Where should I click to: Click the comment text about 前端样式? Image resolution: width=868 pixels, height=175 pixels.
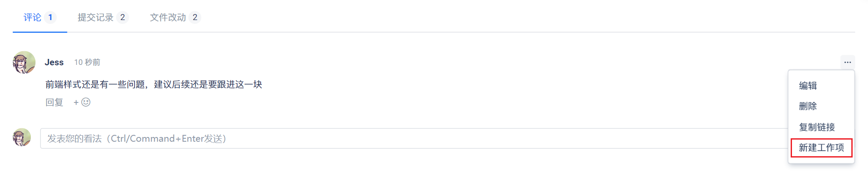[154, 85]
